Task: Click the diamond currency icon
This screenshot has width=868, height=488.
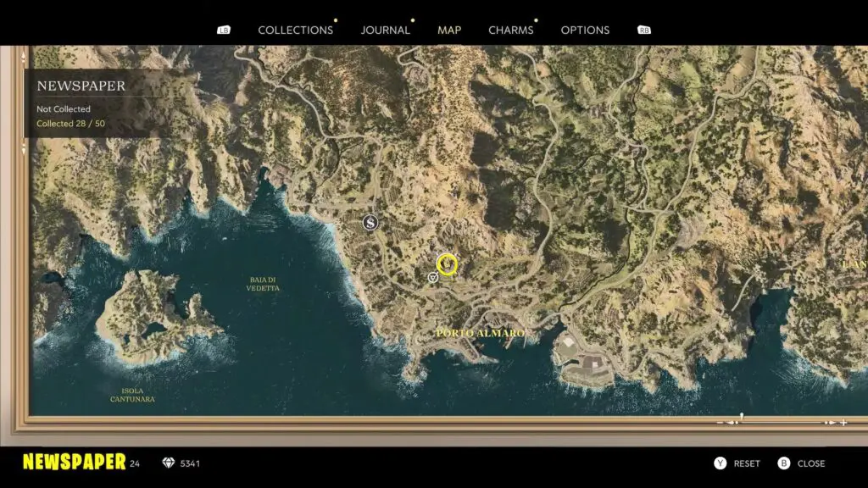Action: pos(167,463)
